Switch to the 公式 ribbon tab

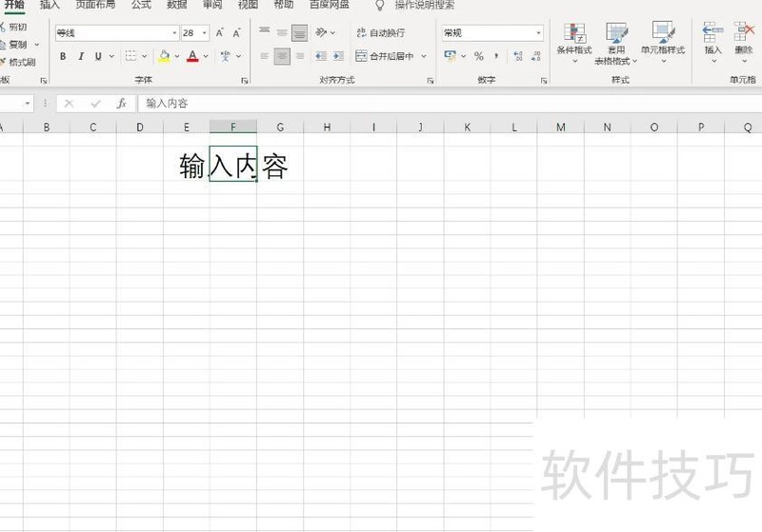tap(141, 5)
